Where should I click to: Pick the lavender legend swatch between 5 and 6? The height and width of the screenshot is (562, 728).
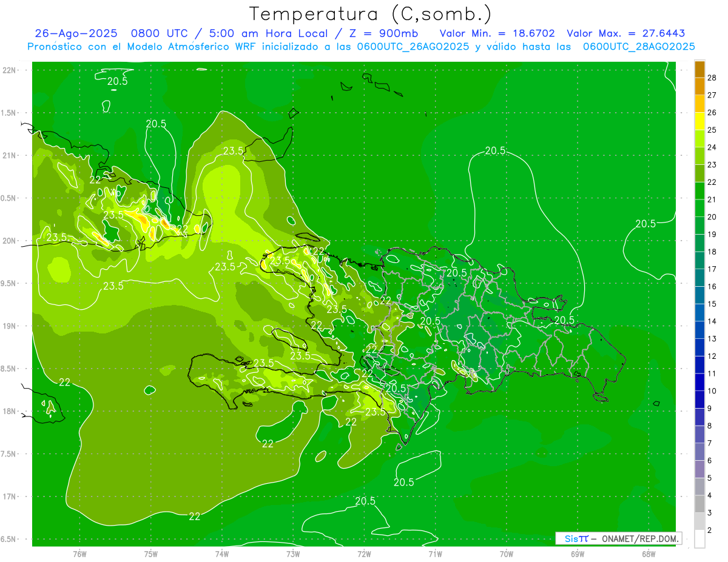click(699, 469)
